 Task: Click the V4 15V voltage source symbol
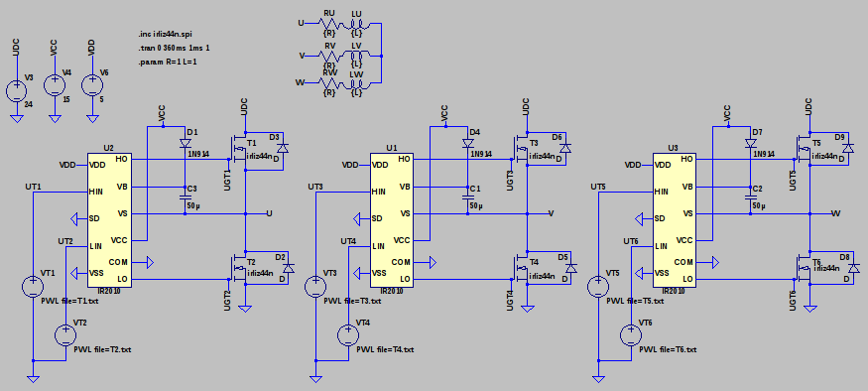[55, 85]
